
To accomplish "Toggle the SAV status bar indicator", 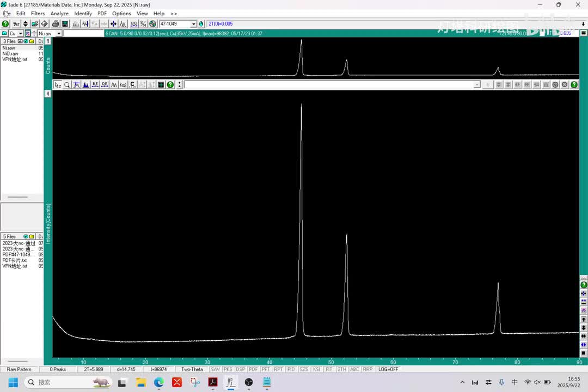I will (x=215, y=370).
